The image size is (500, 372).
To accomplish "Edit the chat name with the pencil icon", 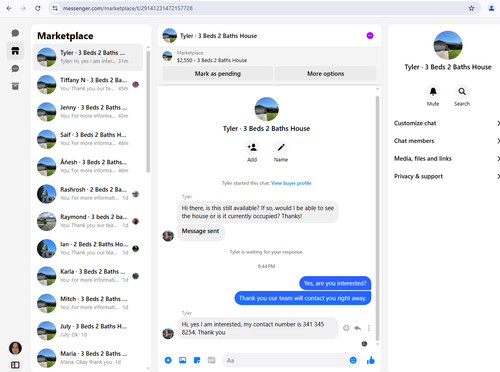I will [x=281, y=147].
